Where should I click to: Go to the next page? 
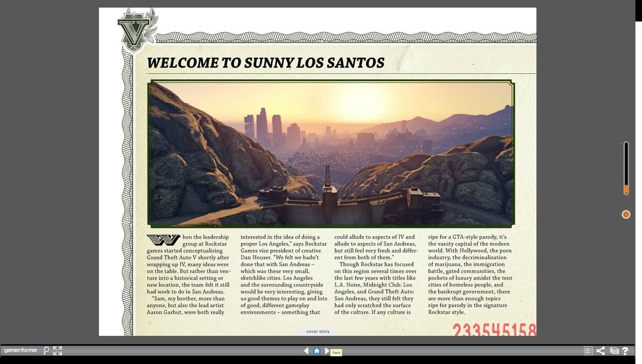[x=327, y=351]
